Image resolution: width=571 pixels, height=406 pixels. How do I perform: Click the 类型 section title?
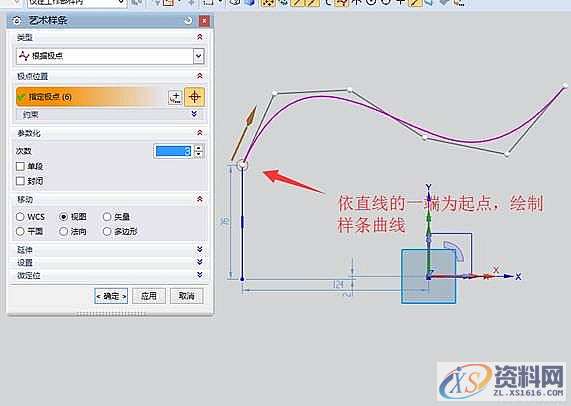(x=25, y=37)
